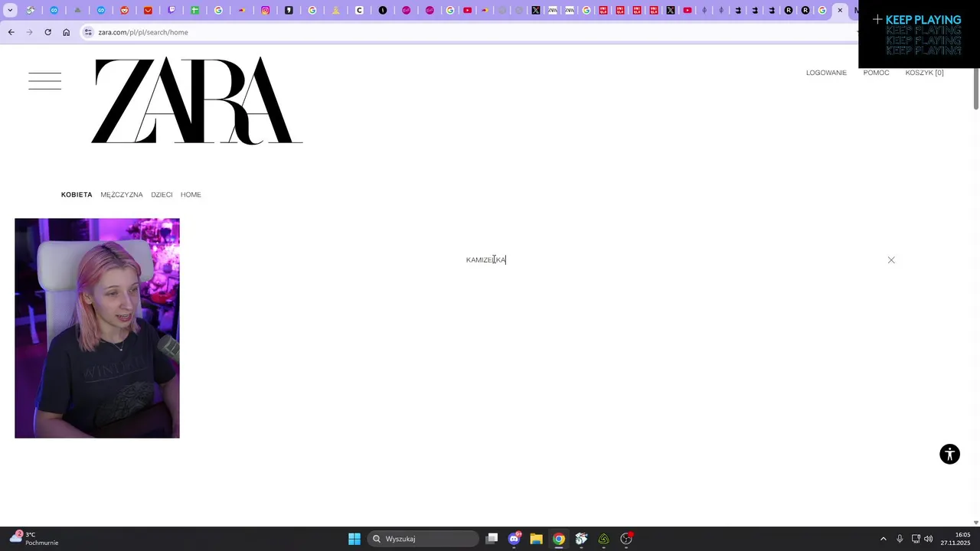Go back in browser history

[x=11, y=32]
